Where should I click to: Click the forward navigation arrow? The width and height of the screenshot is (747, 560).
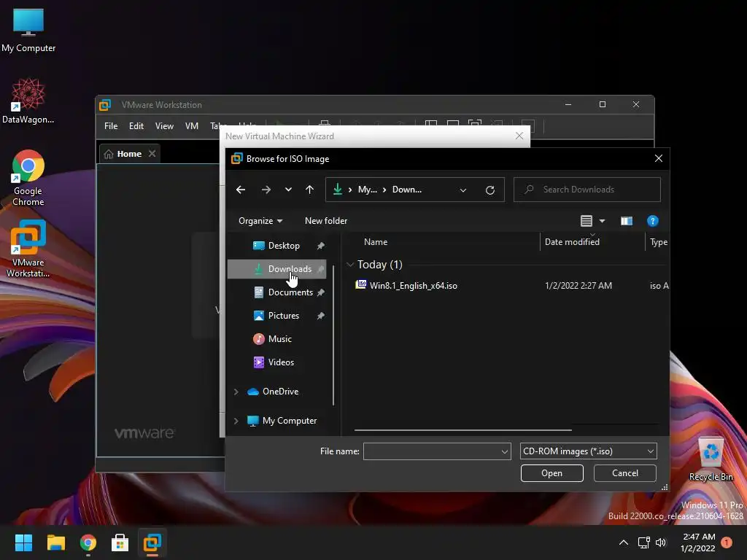point(266,190)
